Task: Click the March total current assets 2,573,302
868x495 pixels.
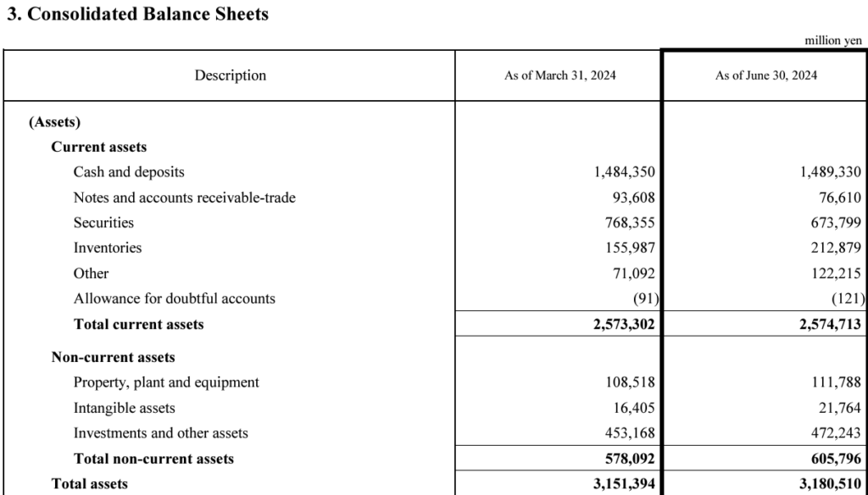Action: coord(624,324)
